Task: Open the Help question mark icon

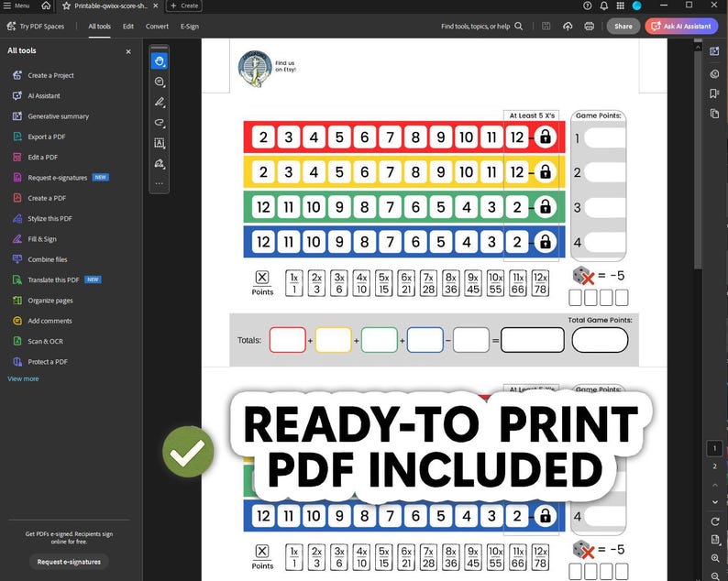Action: pos(588,5)
